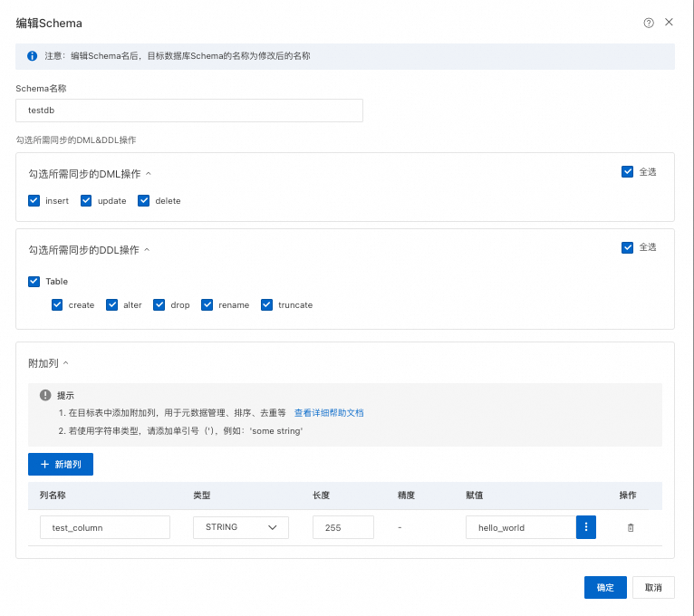Click the 确定 button
Viewport: 694px width, 616px height.
(605, 587)
